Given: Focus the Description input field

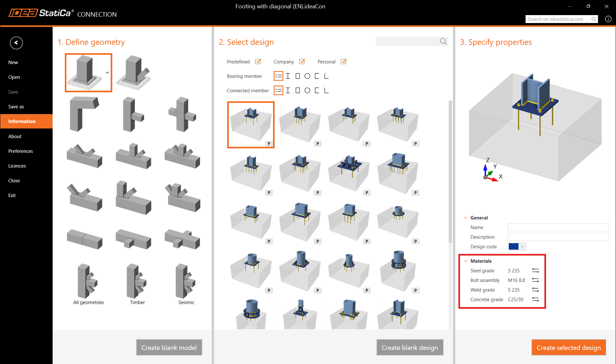Looking at the screenshot, I should tap(558, 237).
